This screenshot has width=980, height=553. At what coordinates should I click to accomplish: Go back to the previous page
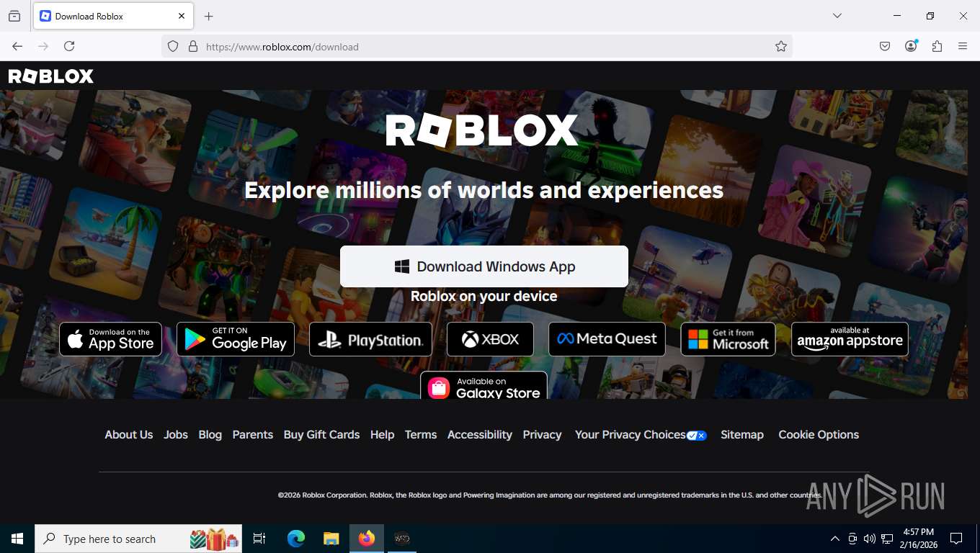[x=17, y=46]
